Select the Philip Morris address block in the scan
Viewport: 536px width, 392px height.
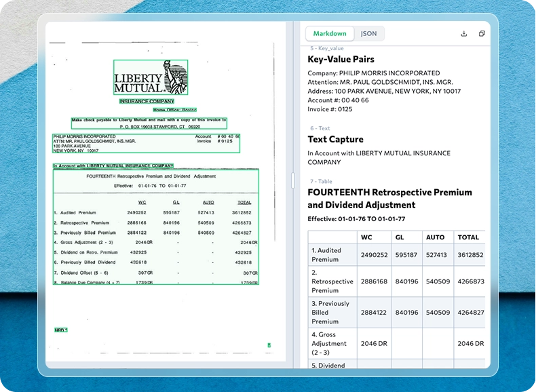[146, 143]
